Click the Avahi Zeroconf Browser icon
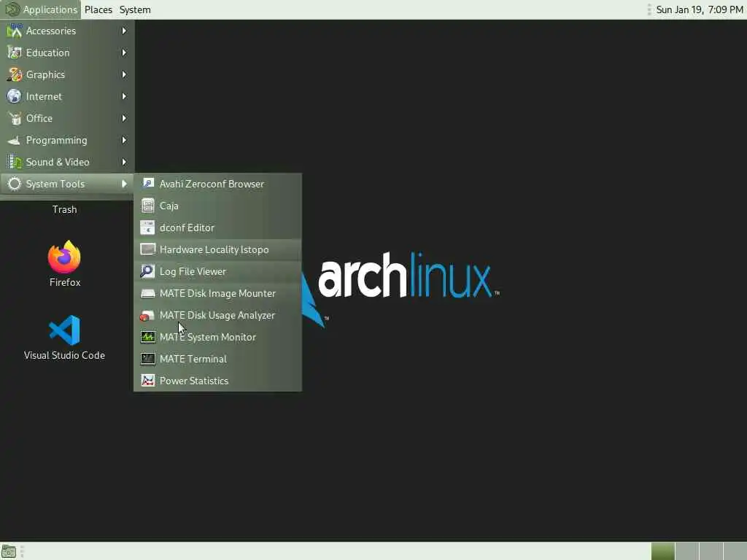This screenshot has height=560, width=747. click(147, 184)
